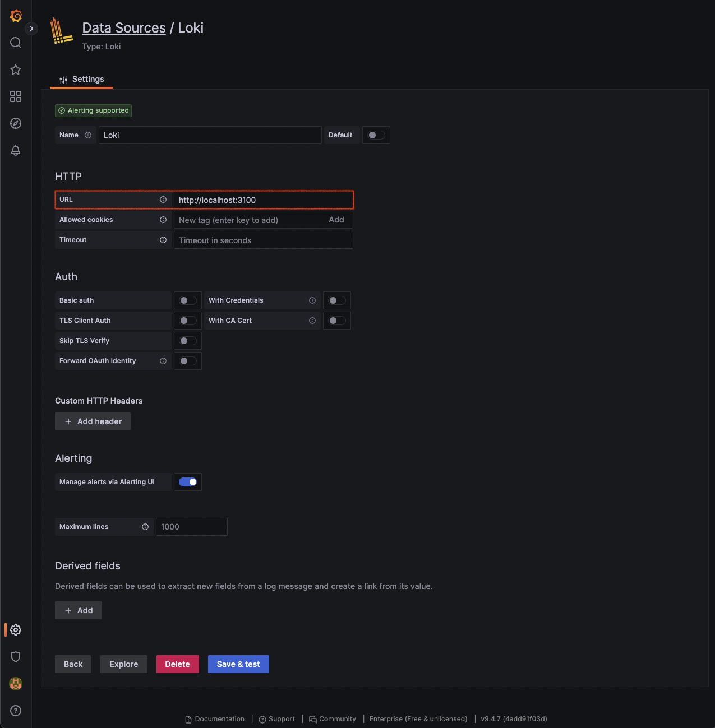This screenshot has height=728, width=715.
Task: Toggle the Default data source switch
Action: 376,135
